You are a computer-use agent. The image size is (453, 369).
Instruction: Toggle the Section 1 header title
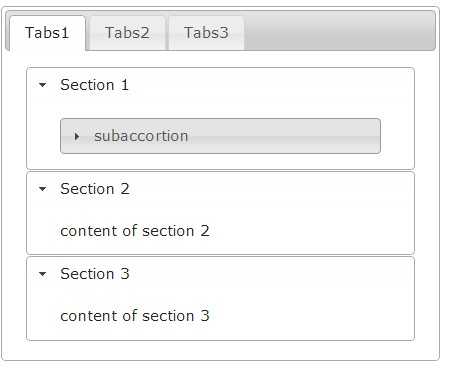94,85
